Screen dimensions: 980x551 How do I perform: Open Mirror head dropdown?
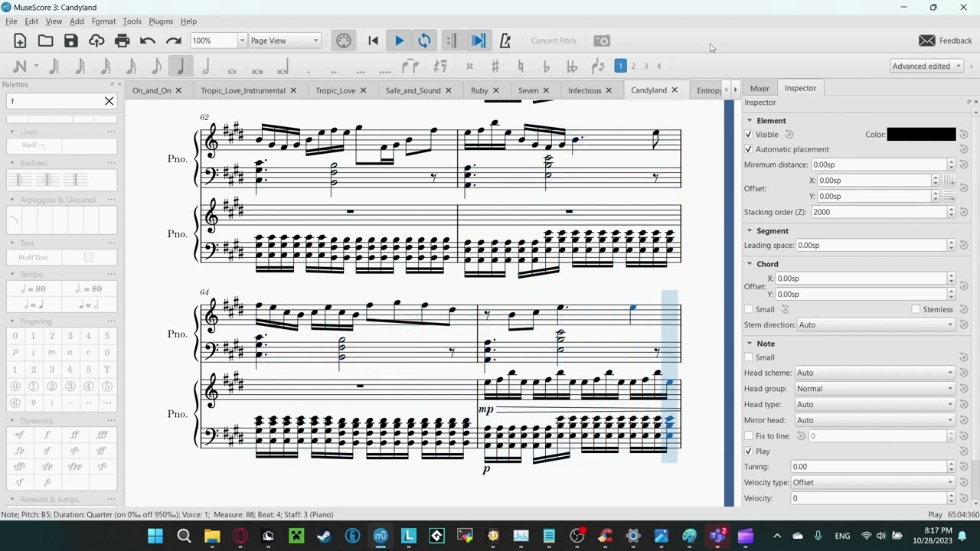coord(875,420)
